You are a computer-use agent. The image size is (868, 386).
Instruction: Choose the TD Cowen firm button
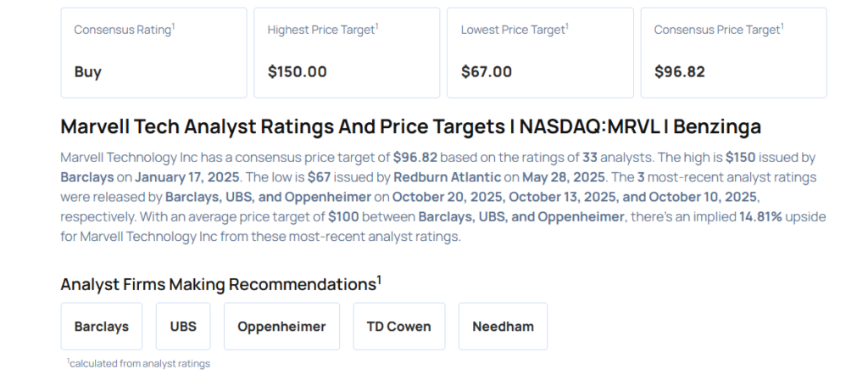pos(398,327)
